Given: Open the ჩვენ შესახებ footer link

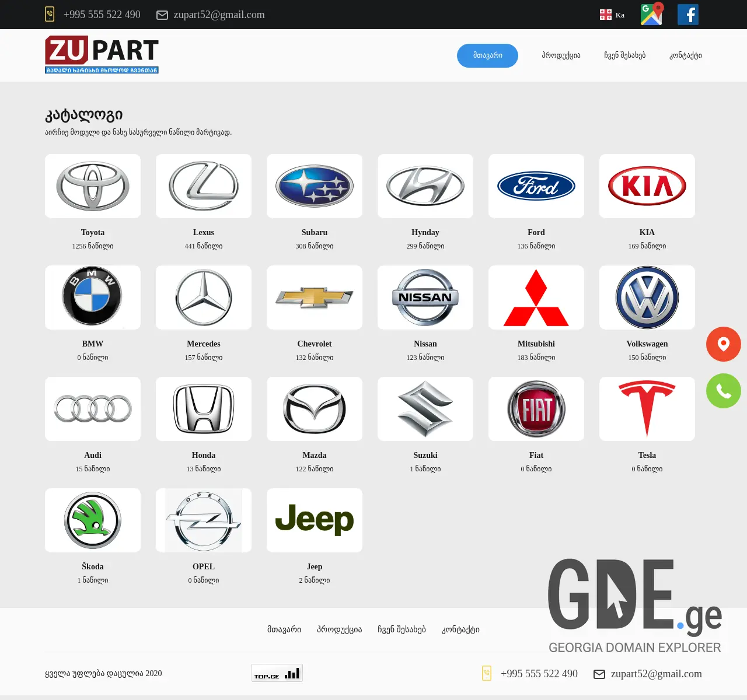Looking at the screenshot, I should coord(402,629).
